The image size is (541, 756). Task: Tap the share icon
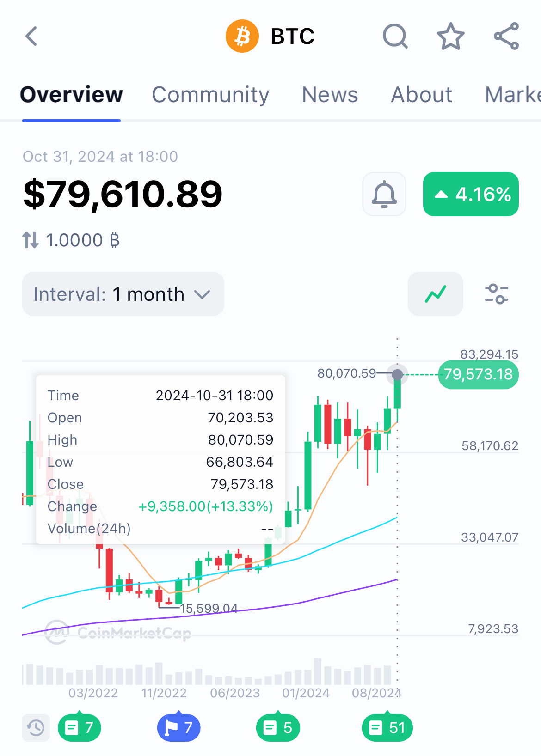[x=506, y=36]
